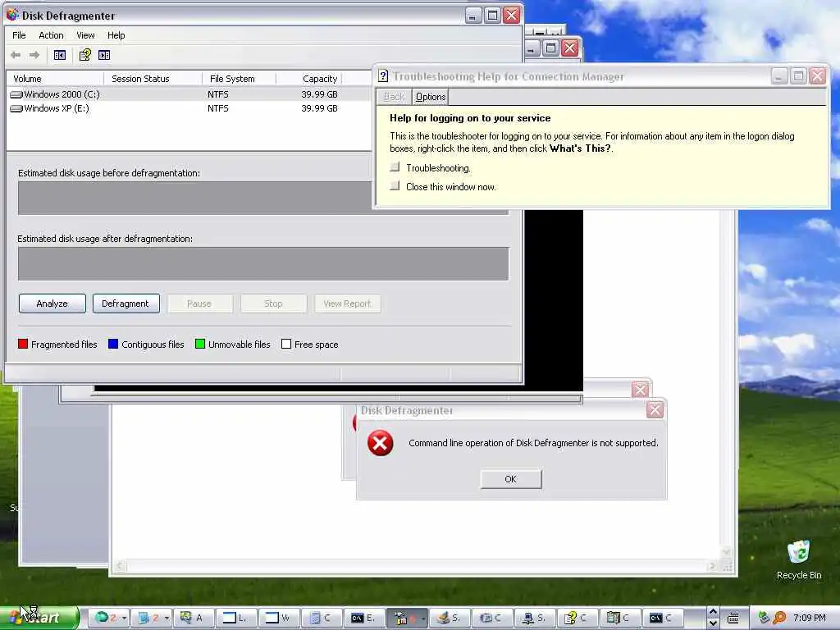Toggle Show/Hide Console Tree toolbar icon
This screenshot has width=840, height=630.
(59, 55)
